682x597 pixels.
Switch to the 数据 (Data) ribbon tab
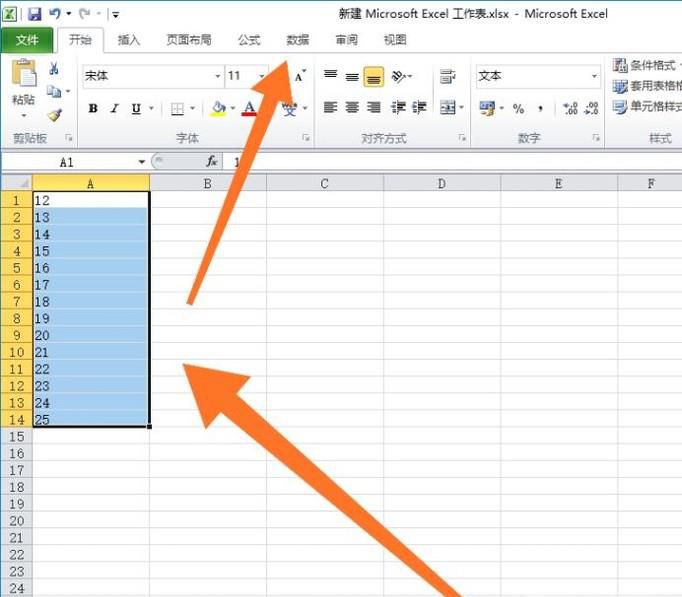pyautogui.click(x=297, y=40)
